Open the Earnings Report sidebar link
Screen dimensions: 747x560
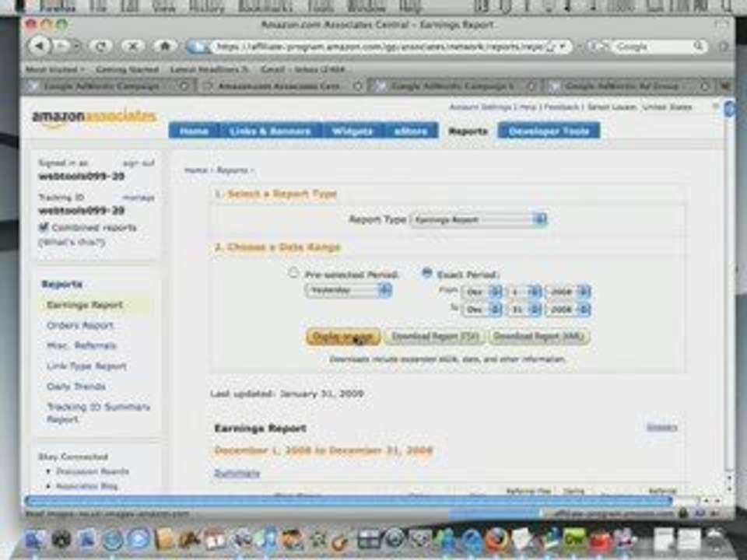[x=85, y=305]
